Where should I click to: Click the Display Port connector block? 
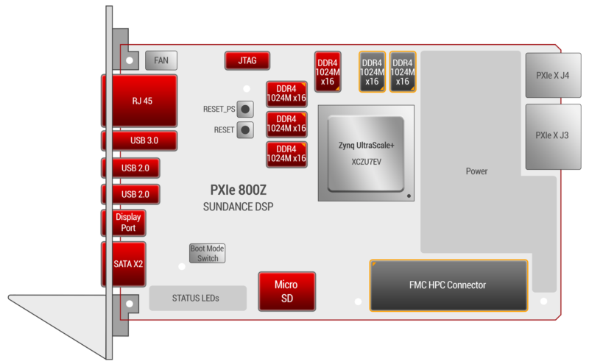124,223
